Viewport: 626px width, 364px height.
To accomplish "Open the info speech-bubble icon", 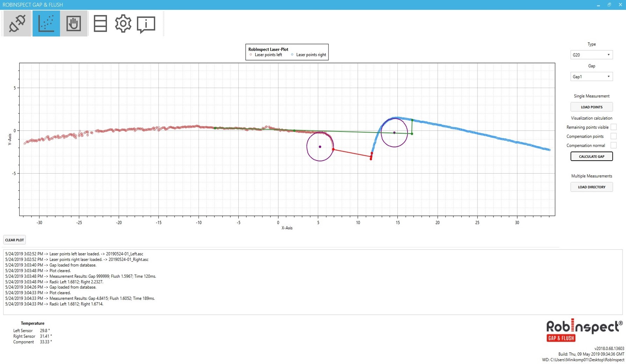I will [146, 24].
